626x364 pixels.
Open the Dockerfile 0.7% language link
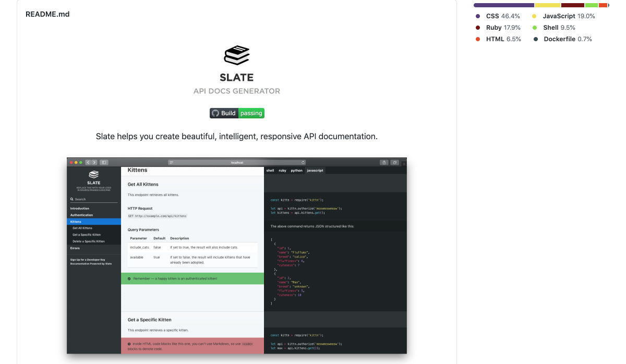(x=567, y=39)
